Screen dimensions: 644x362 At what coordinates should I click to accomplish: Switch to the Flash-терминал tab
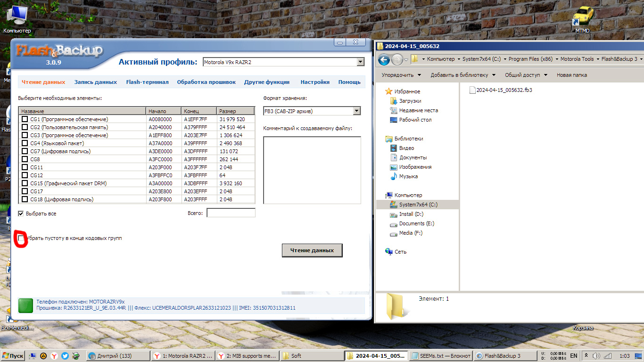(x=147, y=82)
